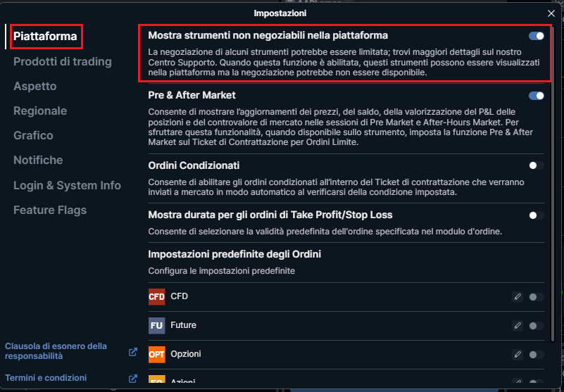
Task: Click the FU Future product icon
Action: coord(156,325)
